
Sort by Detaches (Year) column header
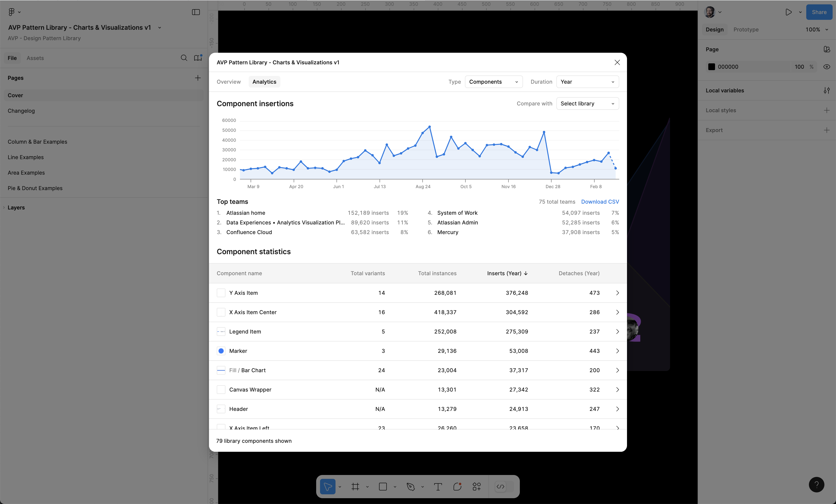579,273
